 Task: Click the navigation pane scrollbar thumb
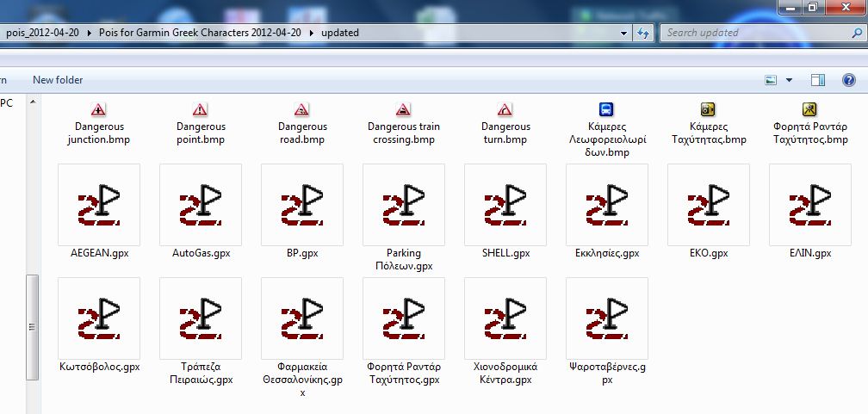coord(33,327)
